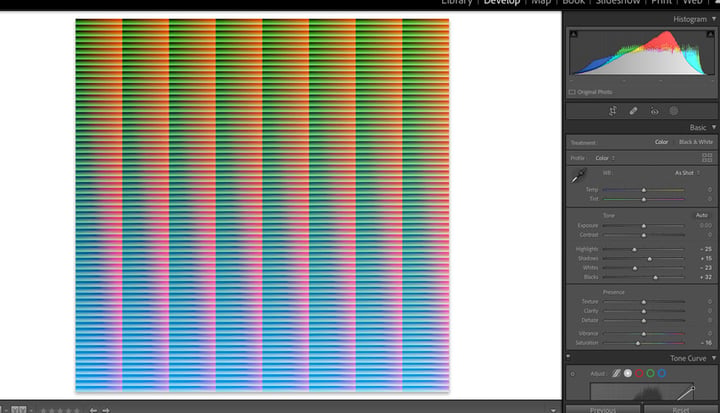The image size is (720, 413).
Task: Collapse the Histogram panel
Action: (714, 19)
